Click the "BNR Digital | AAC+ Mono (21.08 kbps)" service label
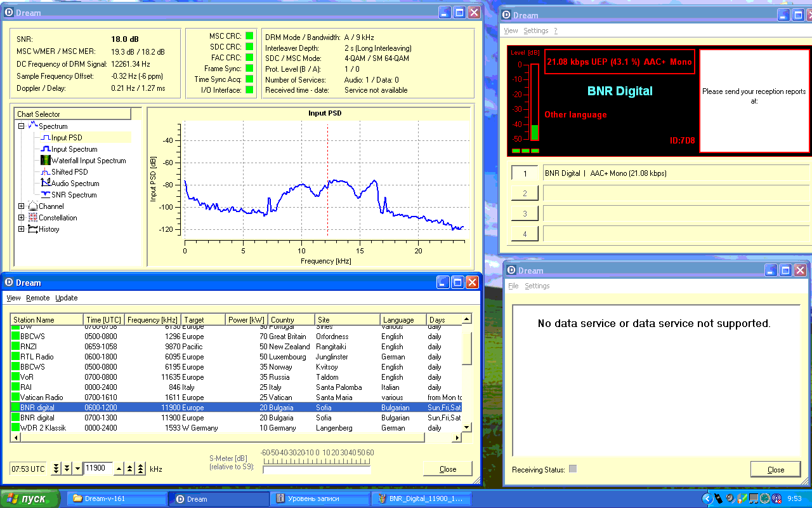812x508 pixels. point(606,173)
